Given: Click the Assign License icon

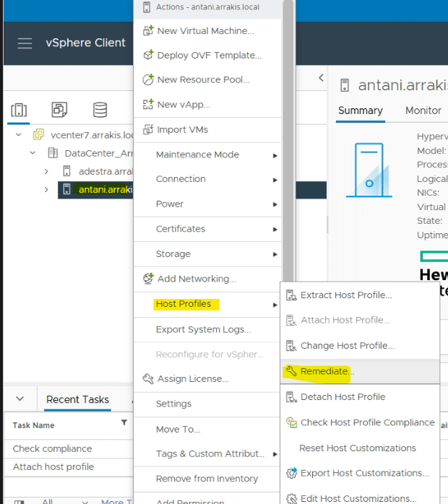Looking at the screenshot, I should click(148, 378).
